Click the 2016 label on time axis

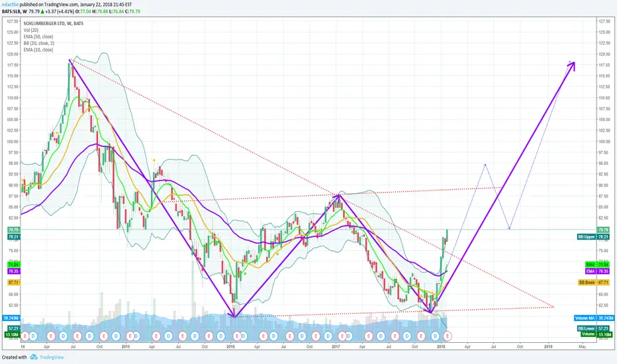[230, 347]
